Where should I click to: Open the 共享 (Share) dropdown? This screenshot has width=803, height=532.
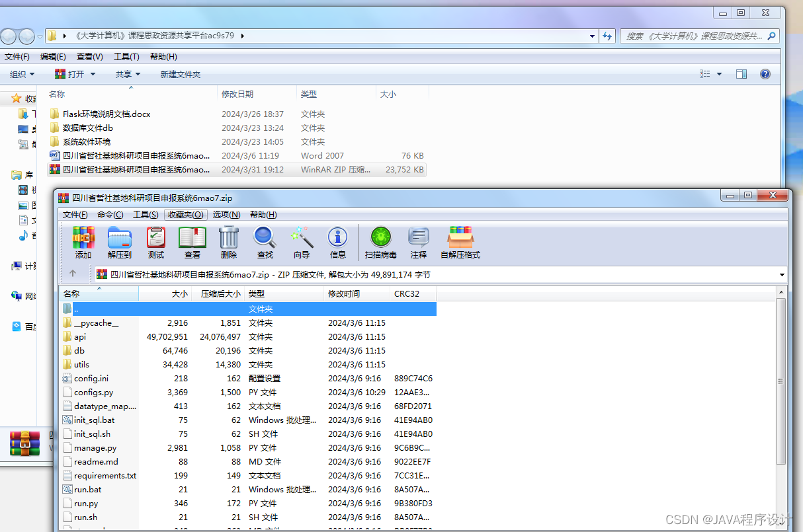[128, 74]
